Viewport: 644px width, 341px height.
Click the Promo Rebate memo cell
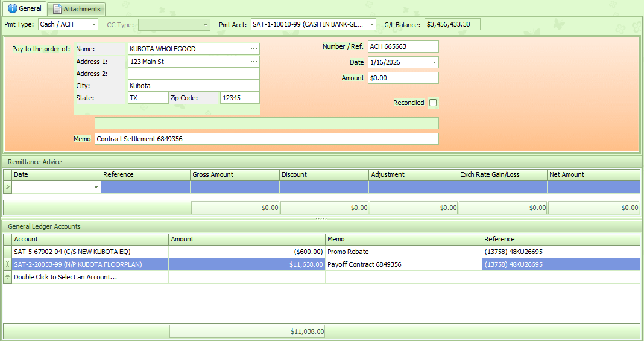(x=404, y=252)
